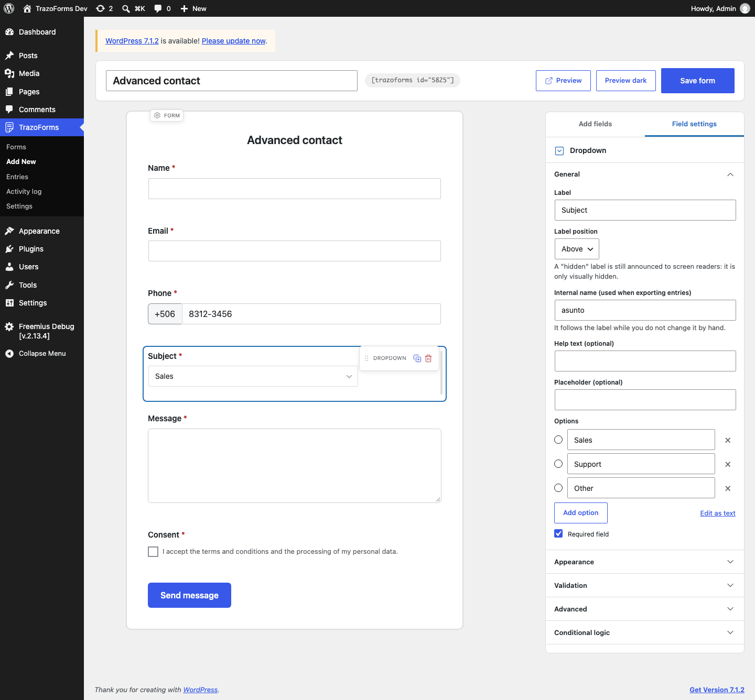
Task: Click the Admin avatar icon
Action: (745, 8)
